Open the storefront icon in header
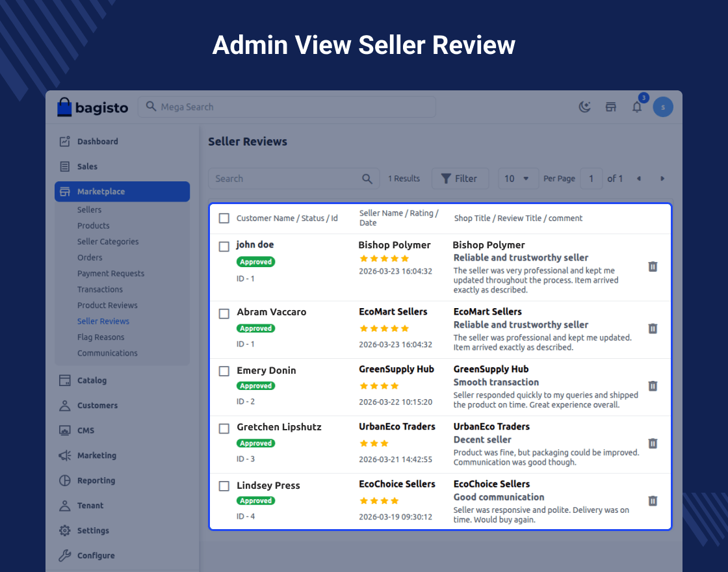 (611, 107)
